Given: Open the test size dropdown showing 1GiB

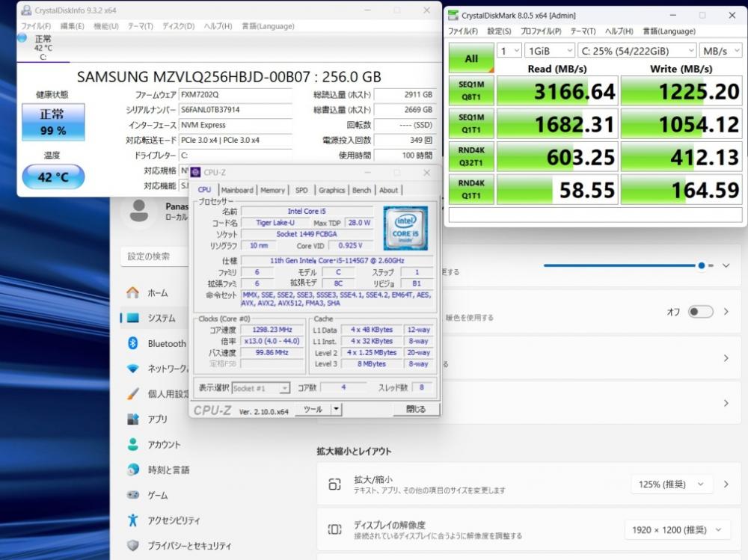Looking at the screenshot, I should 550,51.
